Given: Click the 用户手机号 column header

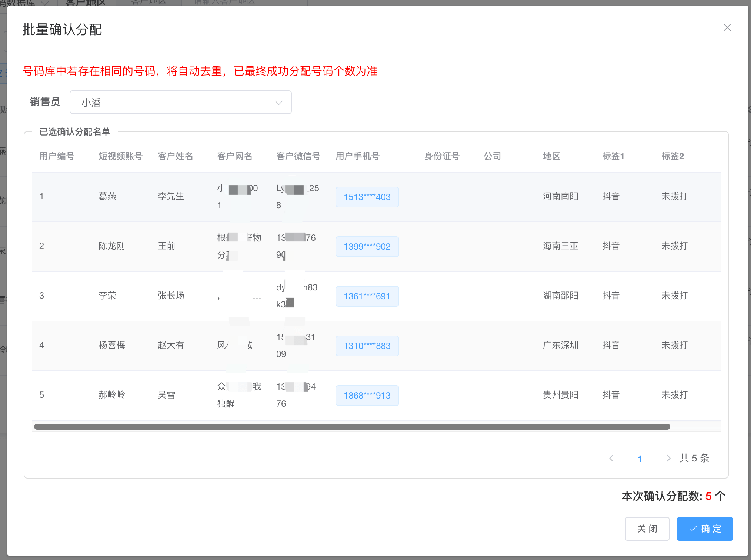Looking at the screenshot, I should point(357,156).
